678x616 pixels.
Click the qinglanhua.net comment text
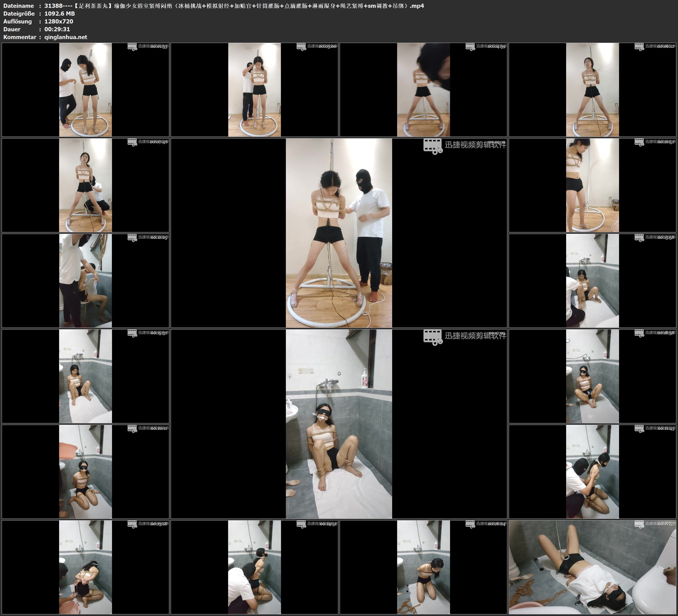point(66,37)
